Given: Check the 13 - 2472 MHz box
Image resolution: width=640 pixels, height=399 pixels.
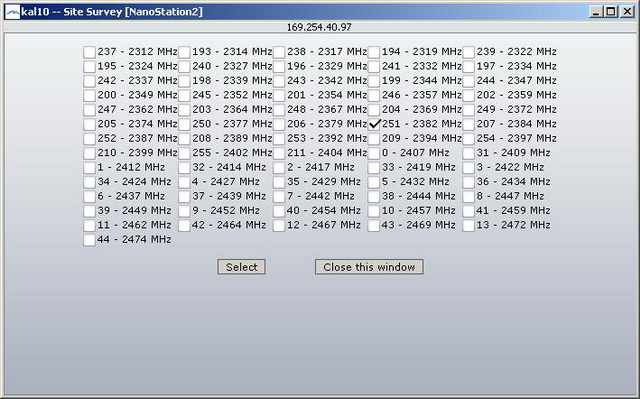Looking at the screenshot, I should (x=469, y=226).
